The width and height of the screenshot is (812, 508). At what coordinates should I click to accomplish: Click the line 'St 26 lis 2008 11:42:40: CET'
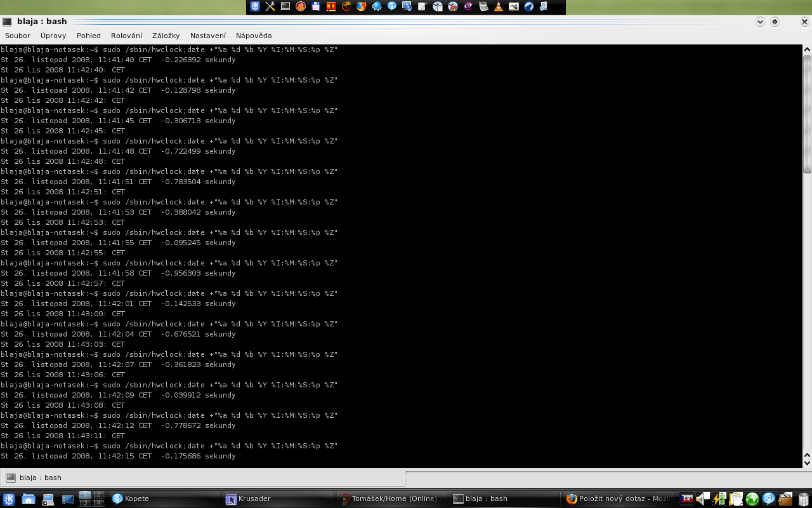pyautogui.click(x=63, y=70)
